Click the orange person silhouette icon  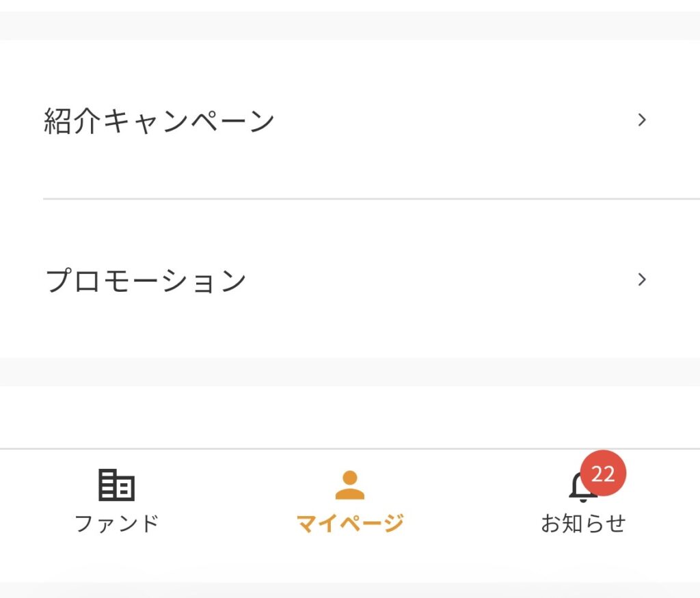pos(349,487)
